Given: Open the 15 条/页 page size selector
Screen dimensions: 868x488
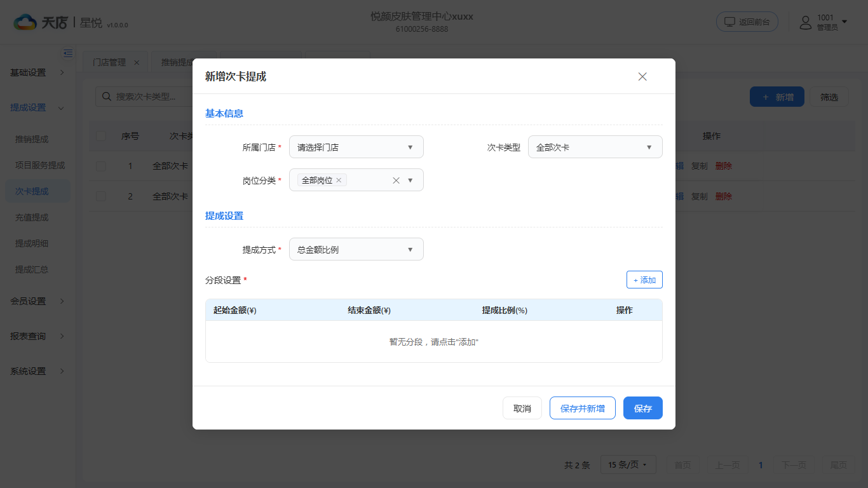Looking at the screenshot, I should click(x=628, y=464).
